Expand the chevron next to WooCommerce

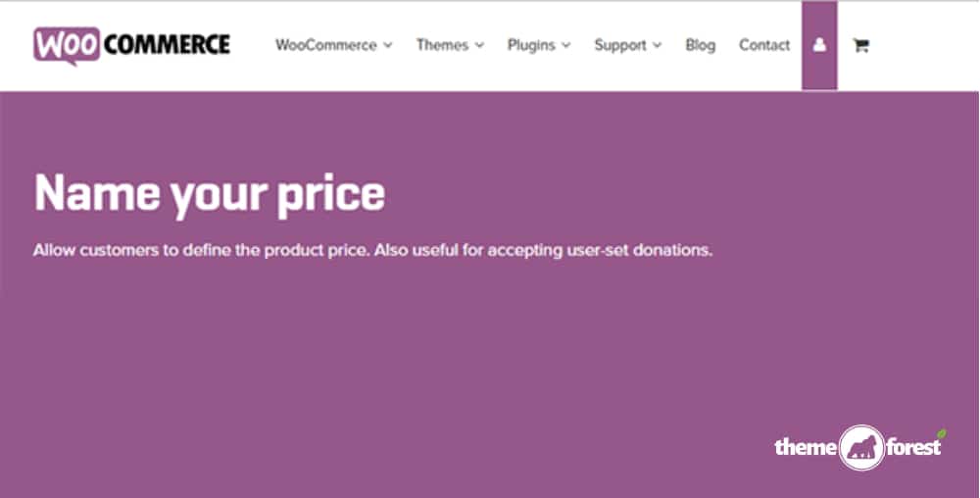tap(388, 45)
